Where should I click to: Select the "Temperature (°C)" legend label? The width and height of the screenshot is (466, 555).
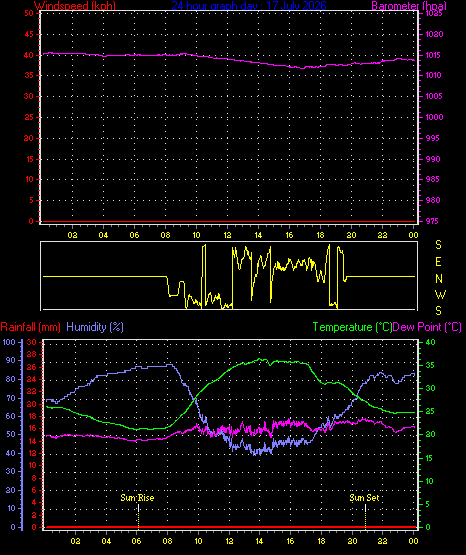[x=352, y=327]
